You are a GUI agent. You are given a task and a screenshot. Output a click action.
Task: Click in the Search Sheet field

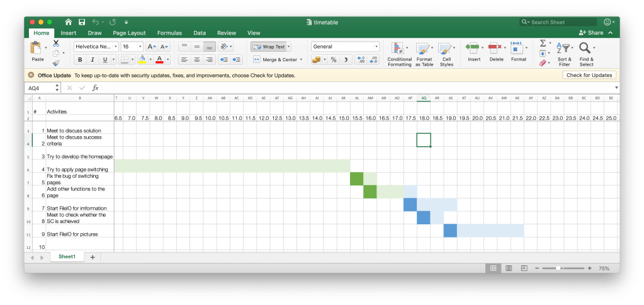tap(562, 22)
